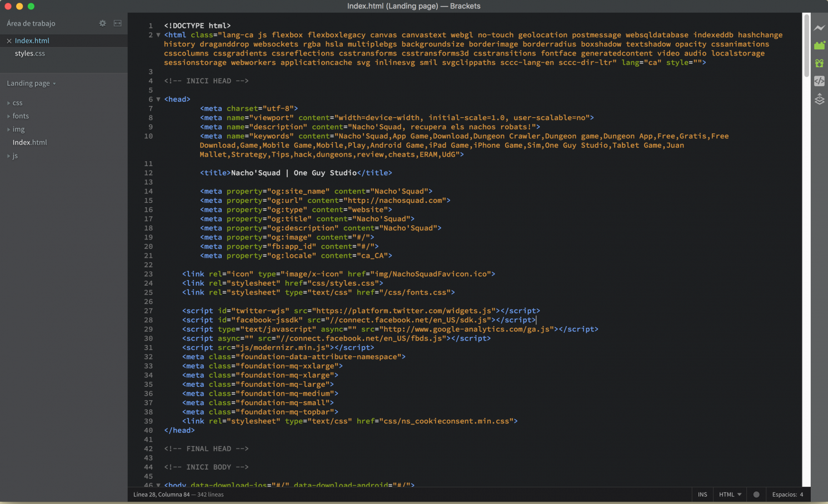Open the Extension Manager brick icon
The height and width of the screenshot is (504, 828).
click(819, 46)
